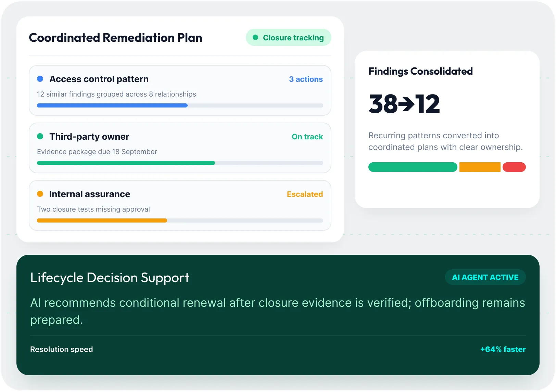Select the Third-party owner title
556x392 pixels.
[89, 137]
